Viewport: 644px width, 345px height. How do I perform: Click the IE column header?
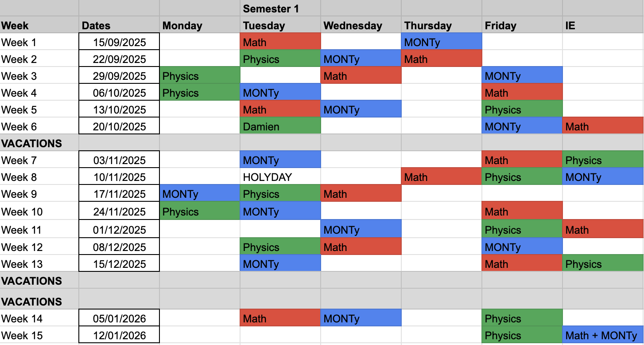coord(602,26)
